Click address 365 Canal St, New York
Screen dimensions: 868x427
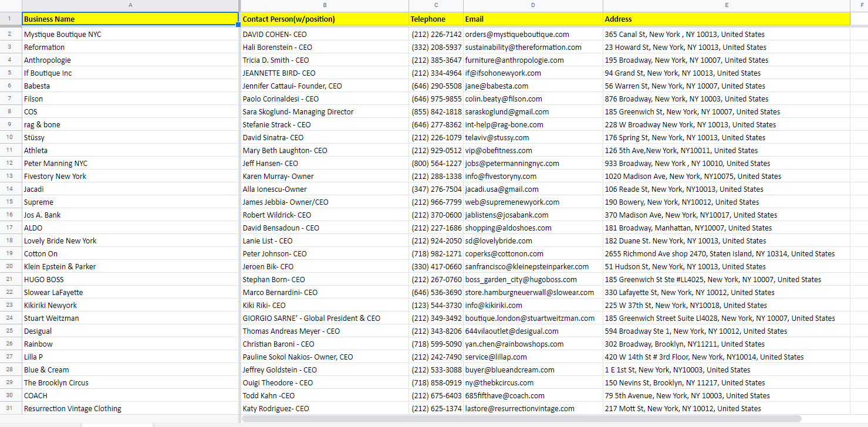727,34
